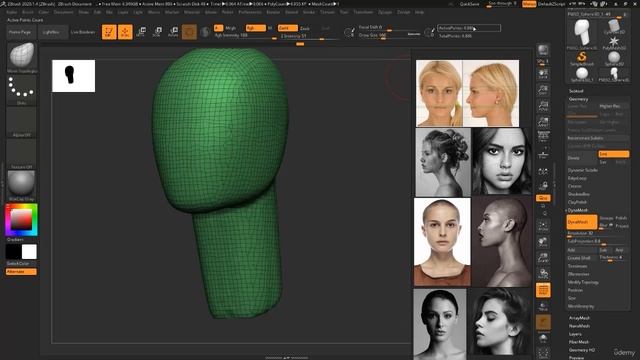
Task: Toggle PolyF wireframe display
Action: click(543, 290)
